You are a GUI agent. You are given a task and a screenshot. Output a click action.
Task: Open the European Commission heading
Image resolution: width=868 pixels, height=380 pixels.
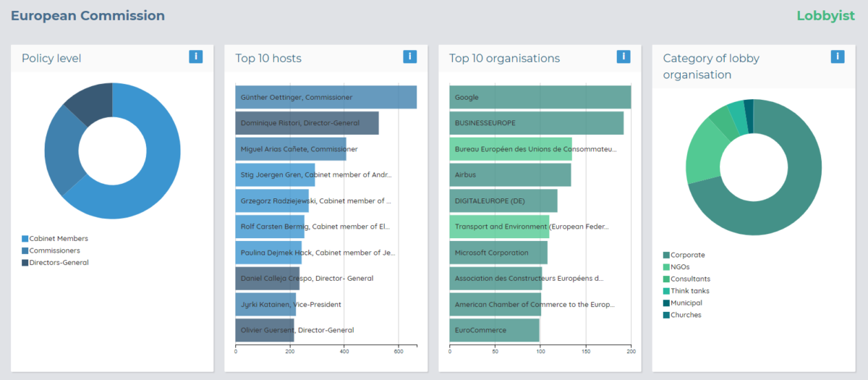88,16
